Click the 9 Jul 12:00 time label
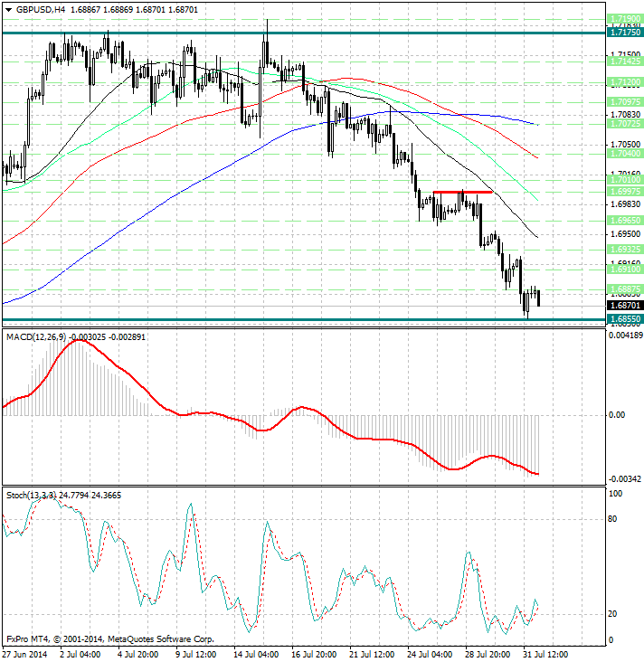The width and height of the screenshot is (644, 662). [x=196, y=655]
